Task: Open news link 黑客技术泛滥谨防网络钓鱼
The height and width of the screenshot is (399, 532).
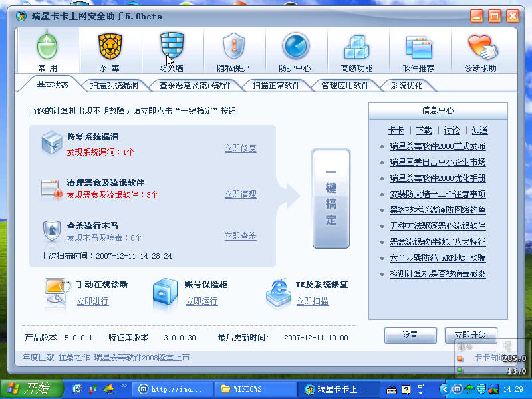Action: click(x=438, y=210)
